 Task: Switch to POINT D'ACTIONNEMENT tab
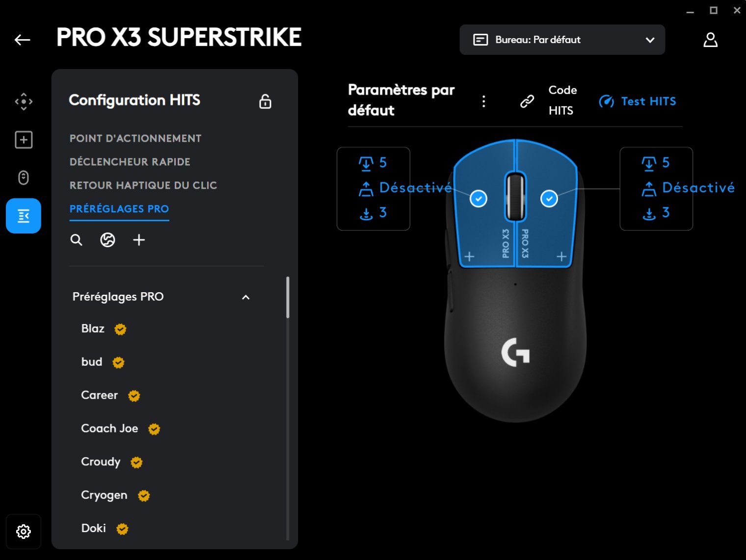[x=135, y=138]
